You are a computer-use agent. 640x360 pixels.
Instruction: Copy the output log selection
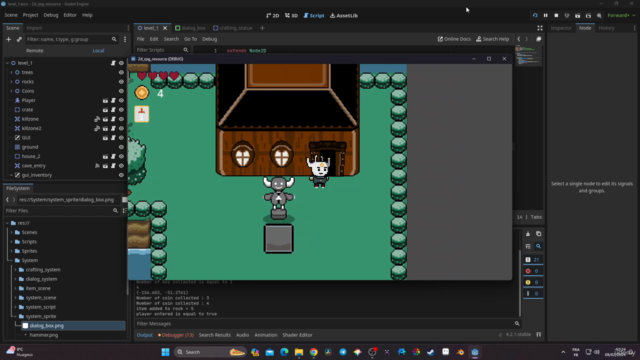(538, 234)
